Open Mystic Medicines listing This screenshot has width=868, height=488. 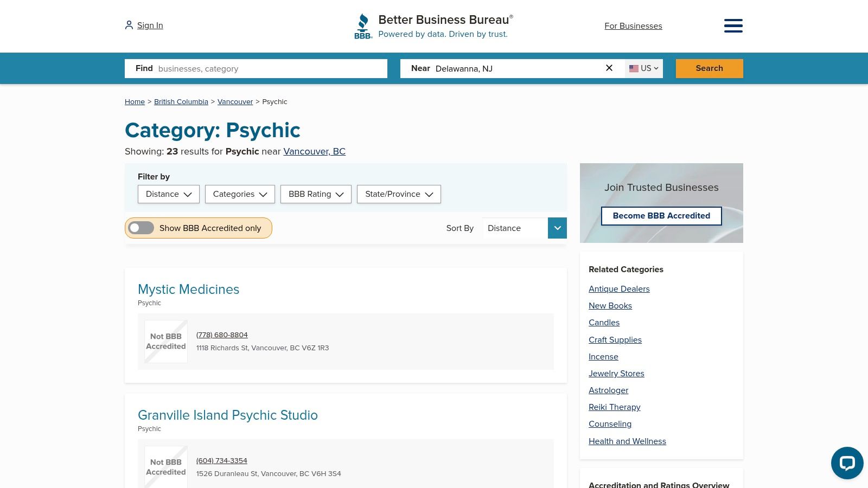tap(188, 289)
